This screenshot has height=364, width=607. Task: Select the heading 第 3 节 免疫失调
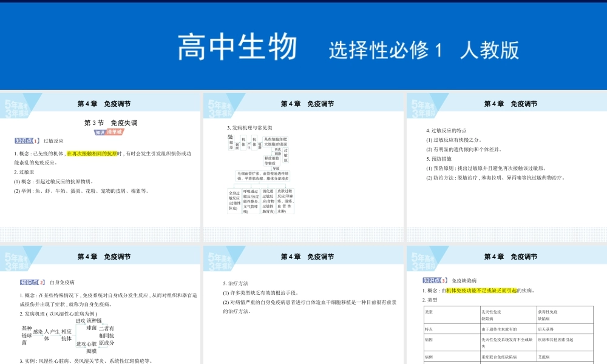point(110,123)
